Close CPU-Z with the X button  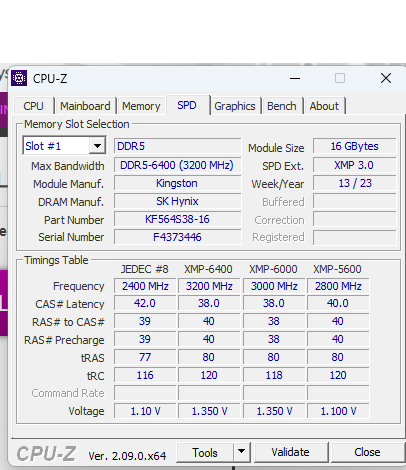coord(386,78)
